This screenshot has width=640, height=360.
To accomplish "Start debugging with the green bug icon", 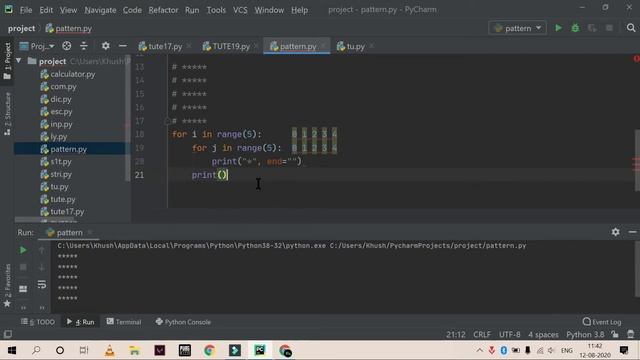I will coord(575,28).
